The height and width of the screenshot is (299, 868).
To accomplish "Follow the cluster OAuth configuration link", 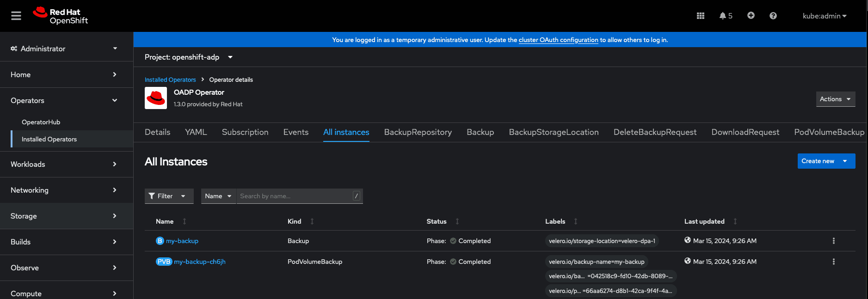I will click(x=559, y=40).
